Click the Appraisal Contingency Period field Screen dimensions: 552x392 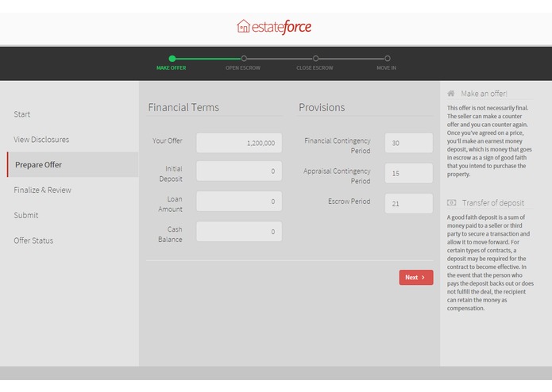tap(409, 173)
